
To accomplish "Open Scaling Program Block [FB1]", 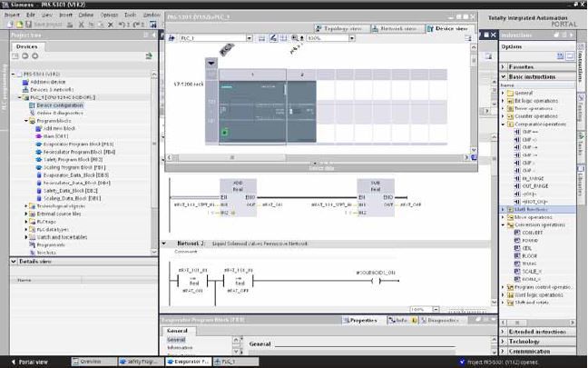I will (74, 167).
